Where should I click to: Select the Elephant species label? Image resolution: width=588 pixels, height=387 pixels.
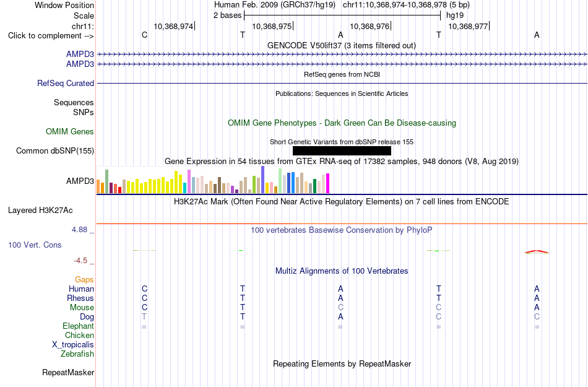79,326
